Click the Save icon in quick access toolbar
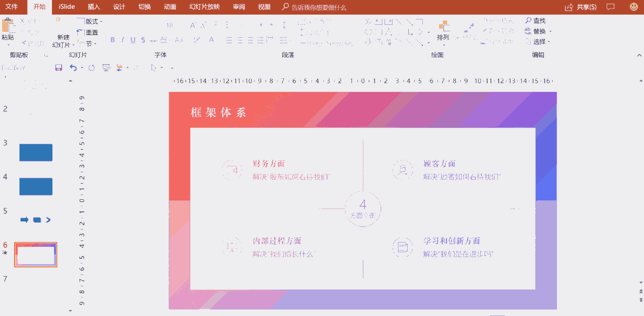The image size is (644, 316). point(58,68)
